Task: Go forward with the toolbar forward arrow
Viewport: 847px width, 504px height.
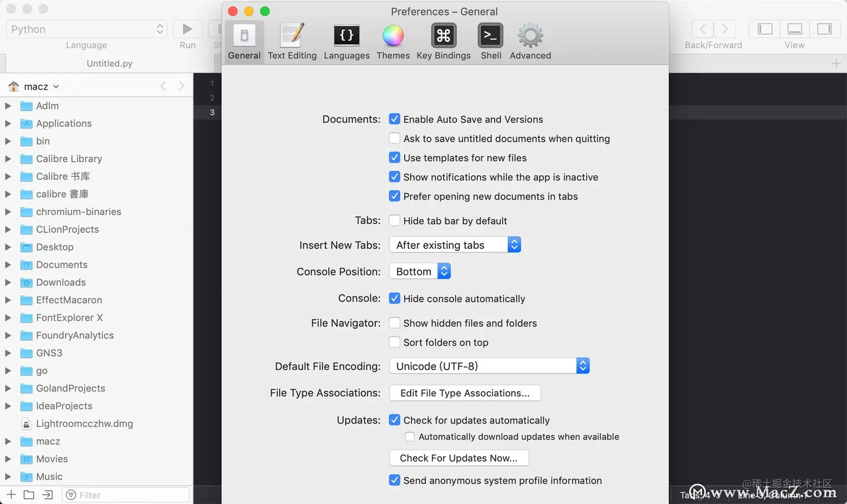Action: coord(725,29)
